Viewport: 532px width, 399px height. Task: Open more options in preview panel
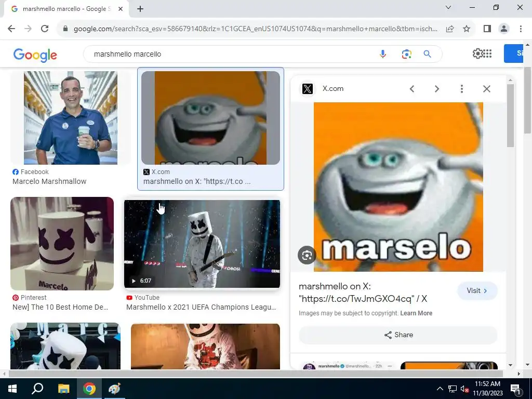[462, 89]
